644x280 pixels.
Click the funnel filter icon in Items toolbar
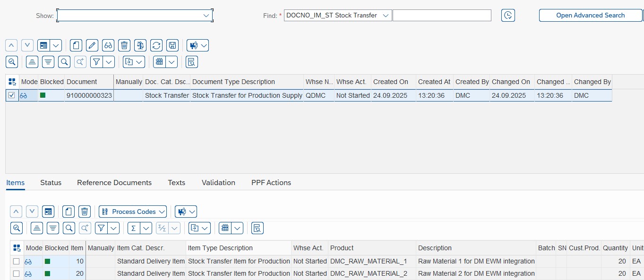[x=101, y=228]
